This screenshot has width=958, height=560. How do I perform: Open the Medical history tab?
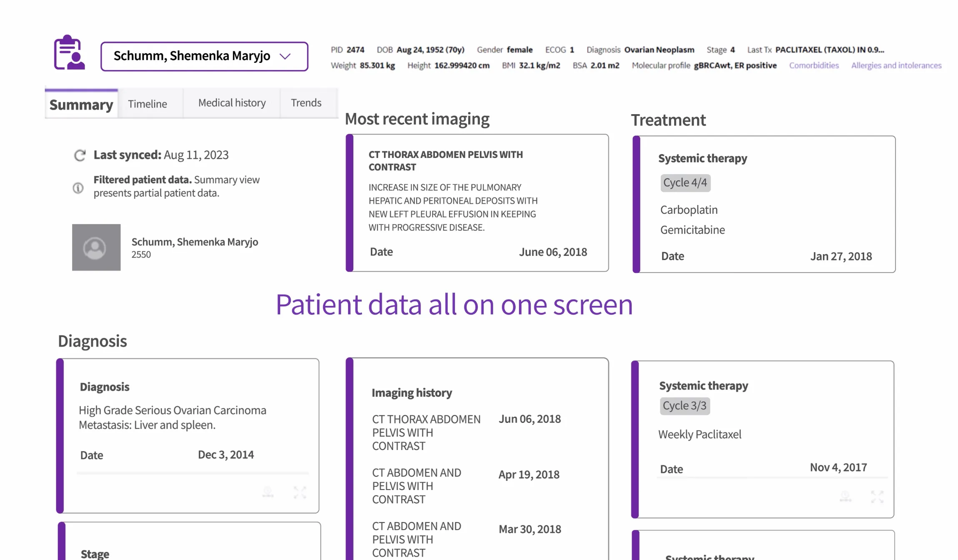click(232, 102)
